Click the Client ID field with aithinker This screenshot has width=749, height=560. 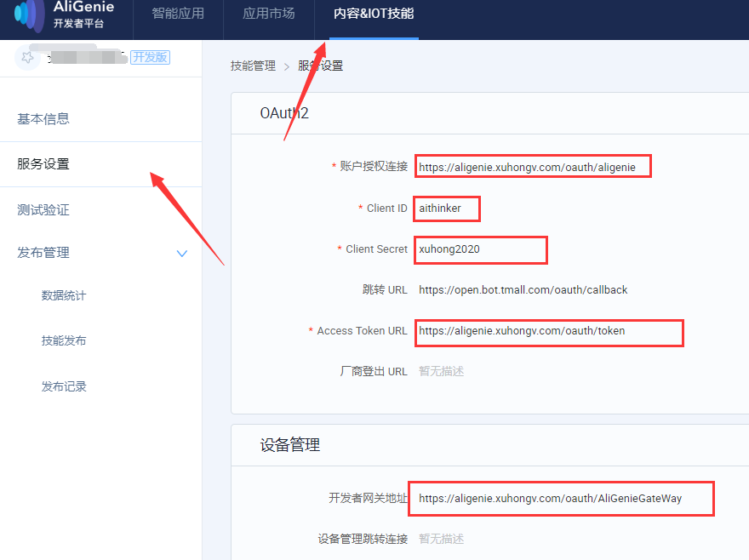(x=447, y=209)
